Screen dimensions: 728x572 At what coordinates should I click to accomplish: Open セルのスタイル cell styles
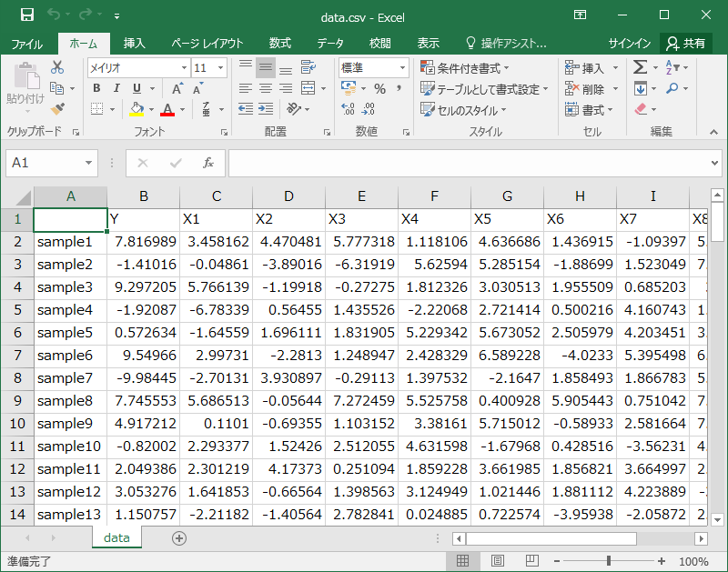[x=463, y=110]
